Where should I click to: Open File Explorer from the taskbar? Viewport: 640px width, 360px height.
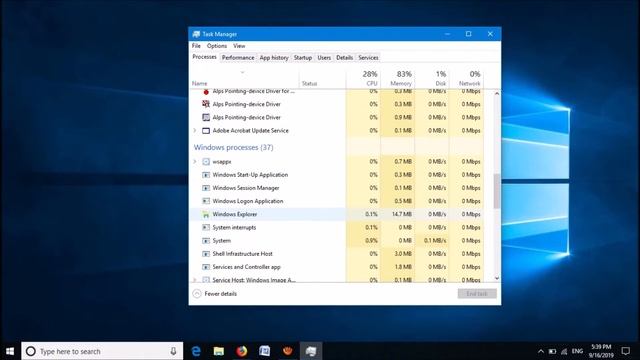(219, 351)
